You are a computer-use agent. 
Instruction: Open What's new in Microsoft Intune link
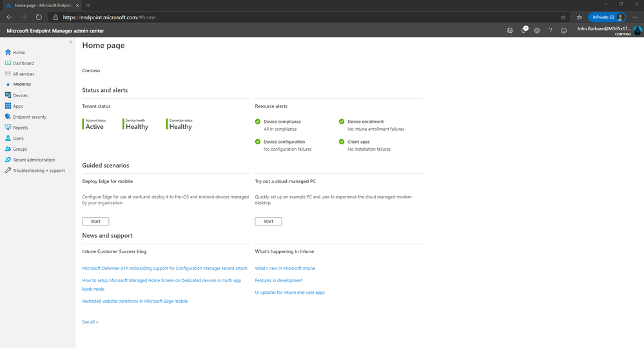285,268
